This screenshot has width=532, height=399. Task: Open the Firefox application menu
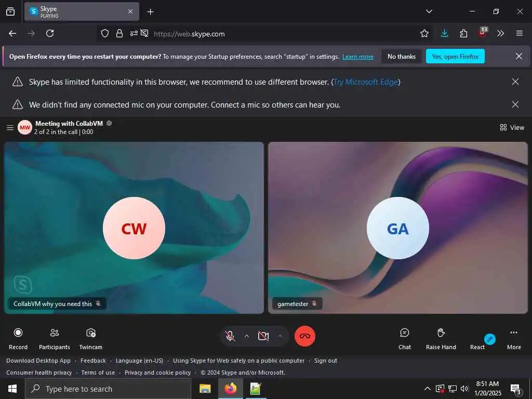[x=519, y=33]
